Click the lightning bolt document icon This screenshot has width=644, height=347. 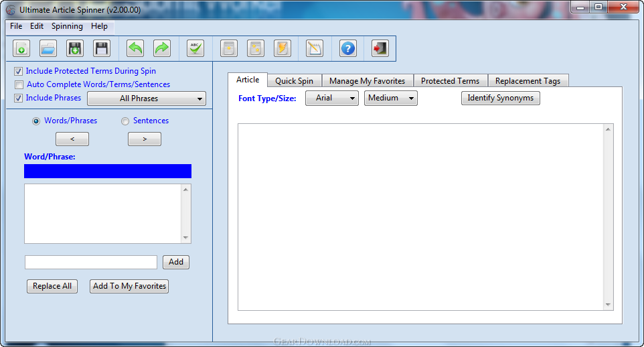[282, 48]
